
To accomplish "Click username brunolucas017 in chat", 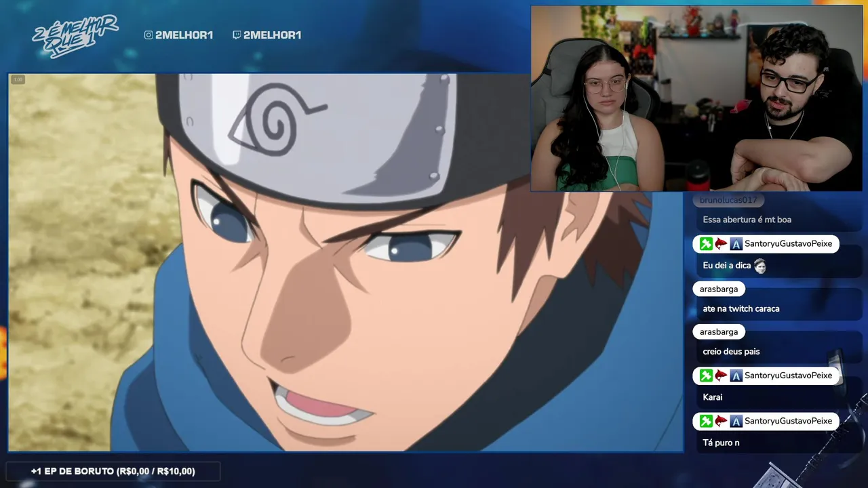I will click(x=728, y=200).
